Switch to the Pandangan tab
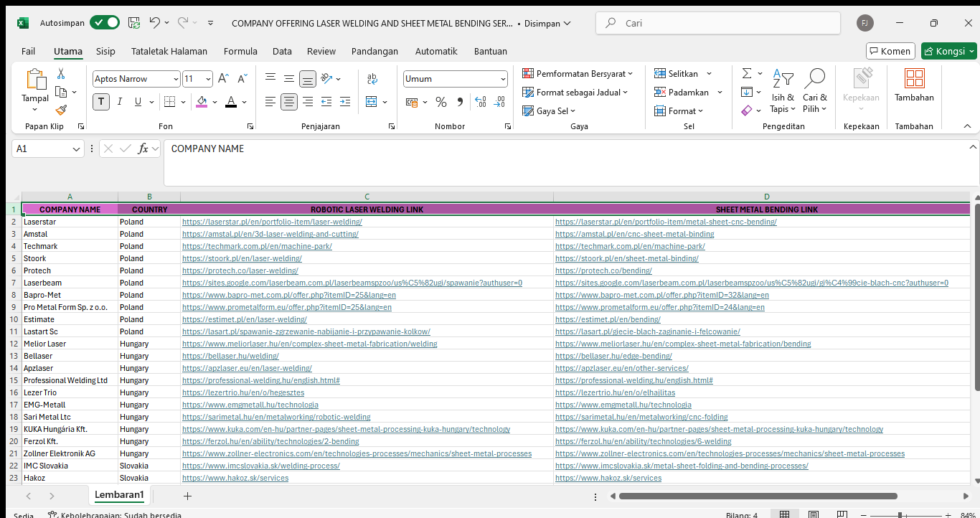The width and height of the screenshot is (980, 518). [374, 51]
